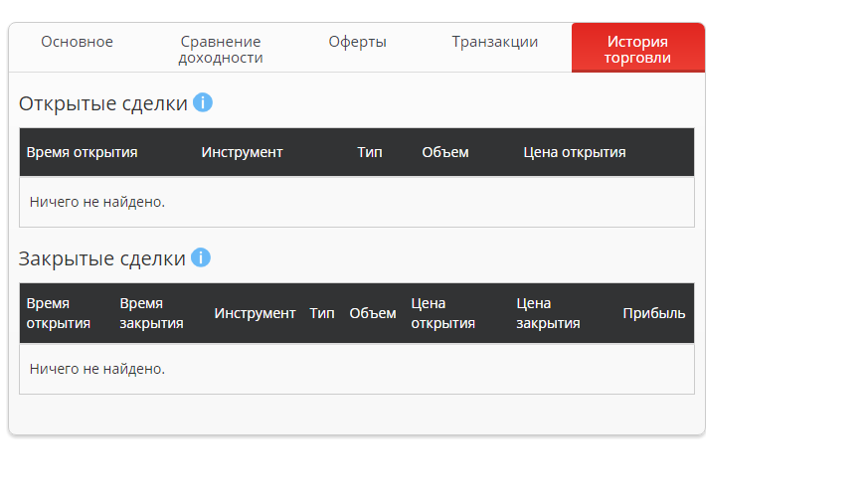Click Объем header in closed deals table
Viewport: 867px width, 504px height.
click(373, 313)
